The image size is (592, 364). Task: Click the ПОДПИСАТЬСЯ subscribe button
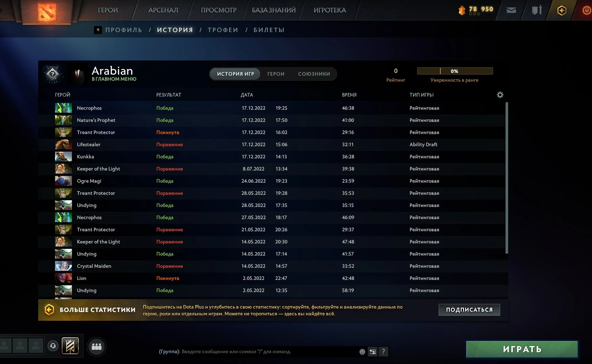[469, 310]
